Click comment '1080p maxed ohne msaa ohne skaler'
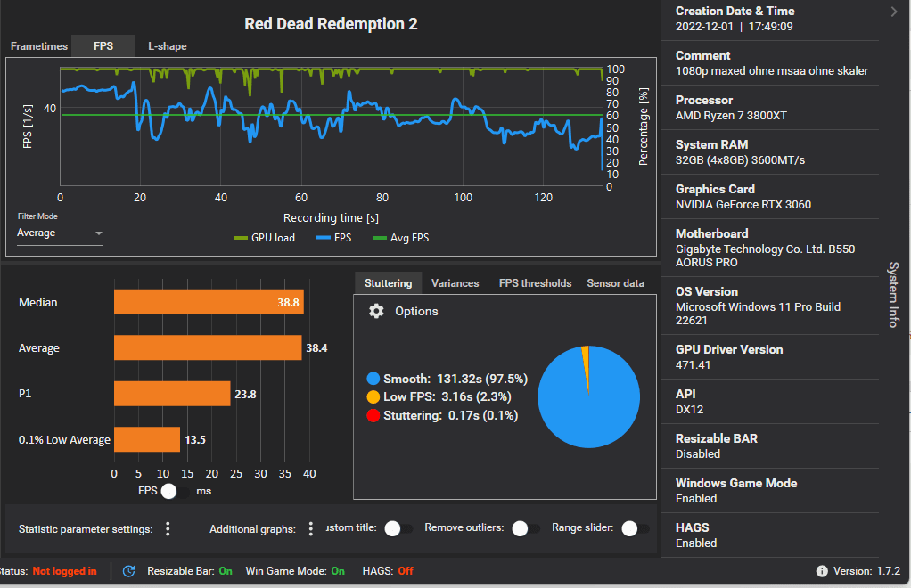Screen dimensions: 911x588 pyautogui.click(x=772, y=70)
